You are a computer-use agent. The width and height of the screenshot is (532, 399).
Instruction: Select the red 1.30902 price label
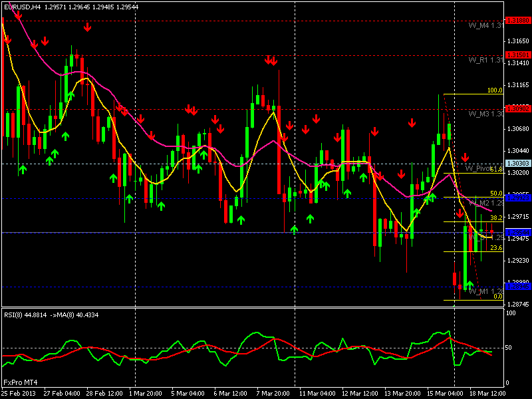click(x=518, y=109)
